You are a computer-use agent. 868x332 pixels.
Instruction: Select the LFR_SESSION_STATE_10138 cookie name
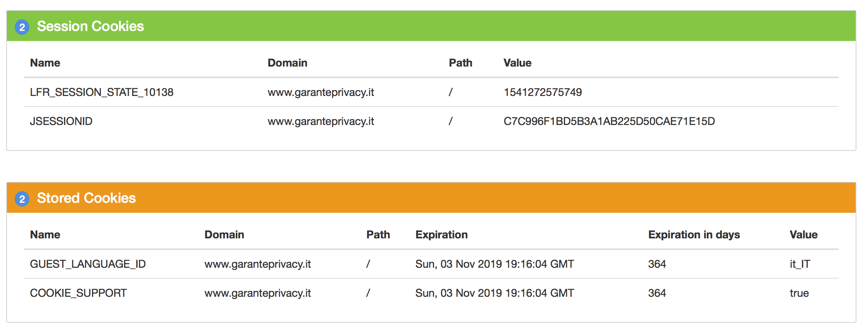pyautogui.click(x=102, y=92)
